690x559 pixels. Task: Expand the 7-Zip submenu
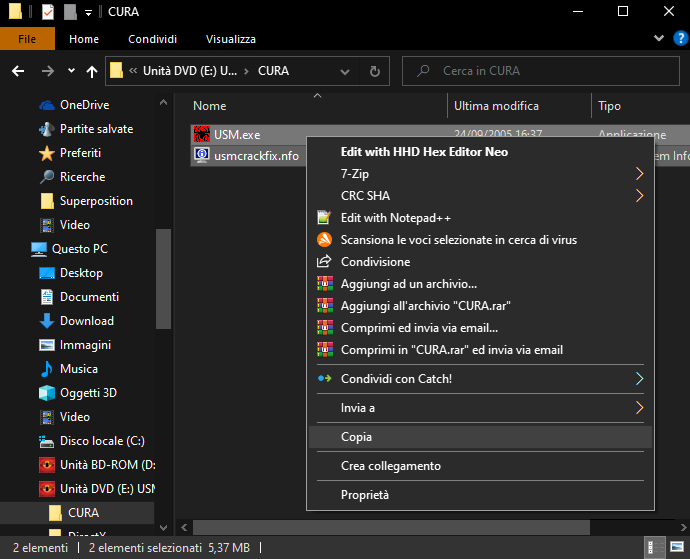(x=639, y=173)
